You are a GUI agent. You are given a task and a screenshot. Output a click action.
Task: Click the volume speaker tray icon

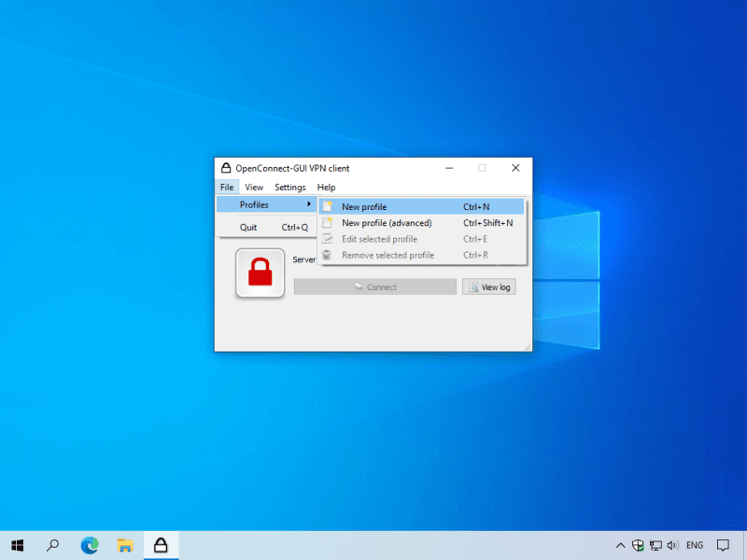[672, 545]
